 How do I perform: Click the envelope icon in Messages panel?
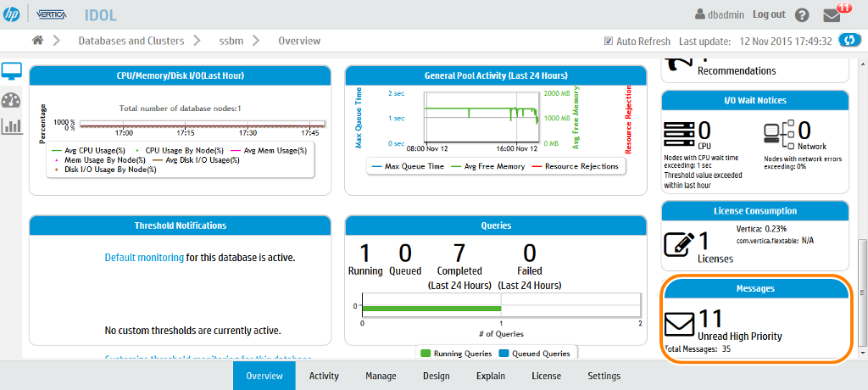[679, 325]
